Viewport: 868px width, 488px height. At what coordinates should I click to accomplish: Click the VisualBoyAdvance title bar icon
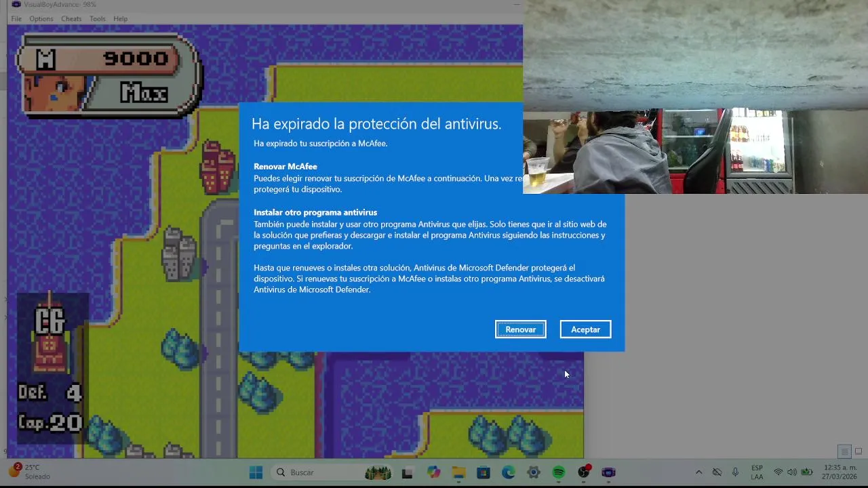pyautogui.click(x=16, y=4)
